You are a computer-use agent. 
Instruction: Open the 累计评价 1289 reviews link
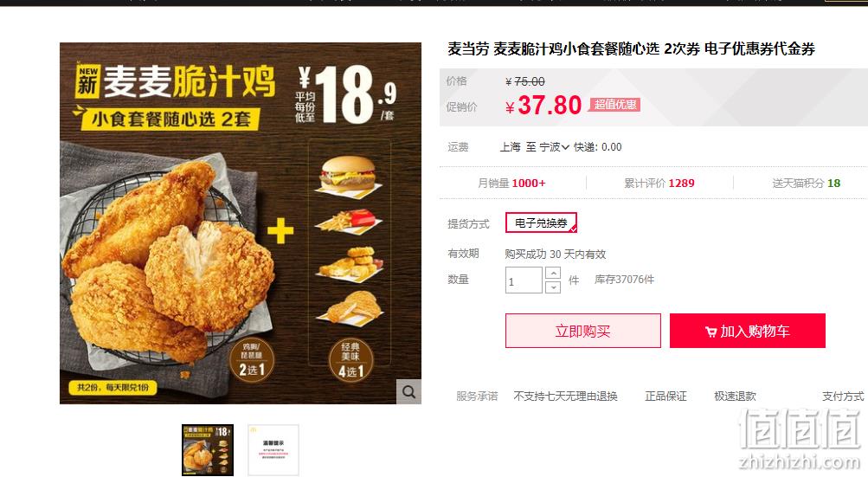click(x=659, y=183)
